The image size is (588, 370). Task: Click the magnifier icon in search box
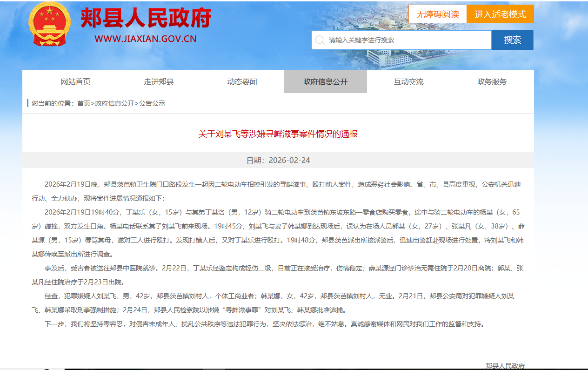320,40
